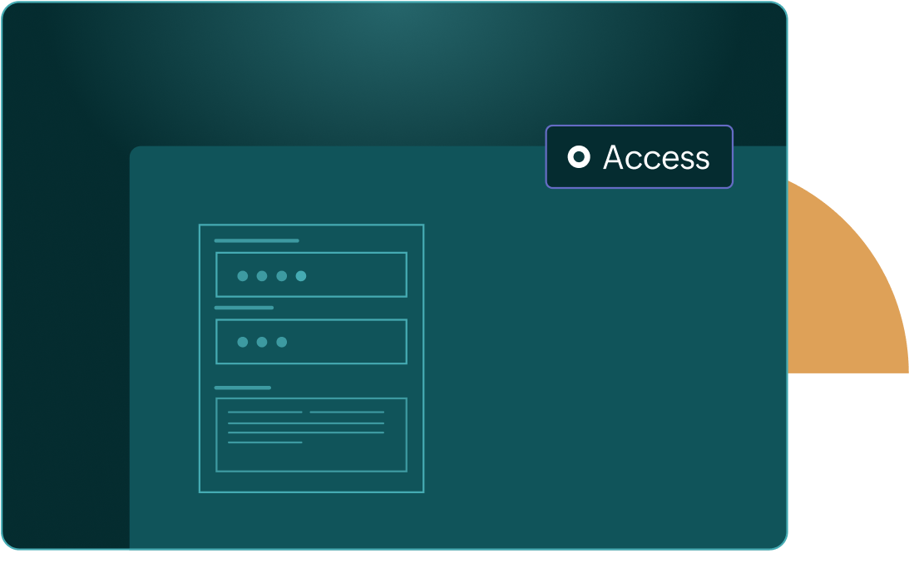Image resolution: width=909 pixels, height=588 pixels.
Task: Click the label bar above the text area
Action: (243, 388)
